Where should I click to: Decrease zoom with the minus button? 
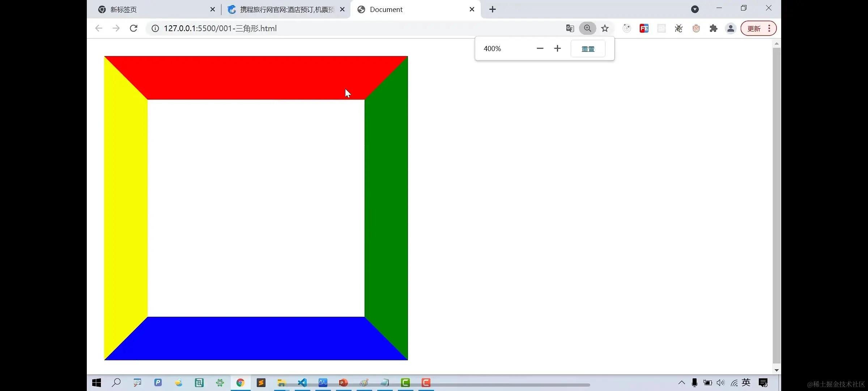540,49
